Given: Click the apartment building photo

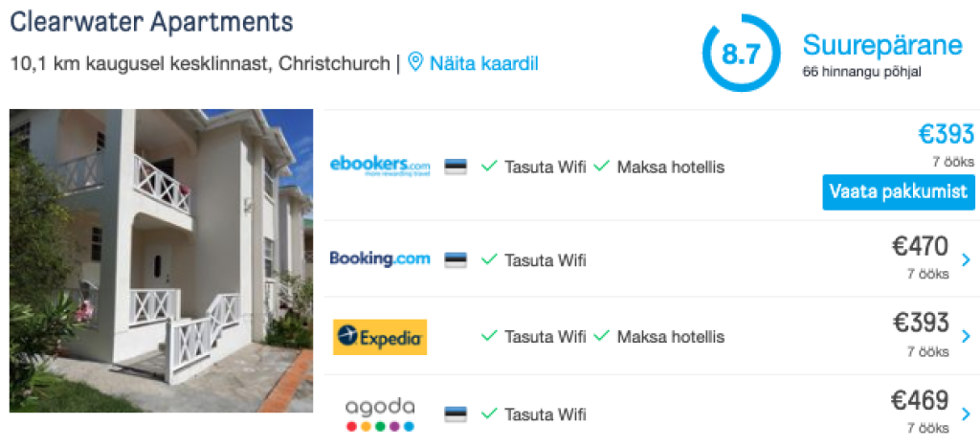Looking at the screenshot, I should (161, 260).
